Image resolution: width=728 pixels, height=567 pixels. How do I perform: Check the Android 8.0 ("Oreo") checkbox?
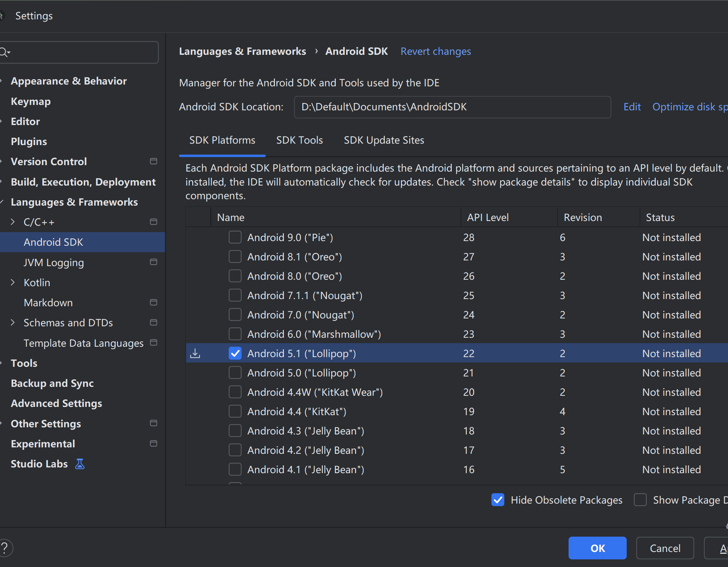pos(235,276)
